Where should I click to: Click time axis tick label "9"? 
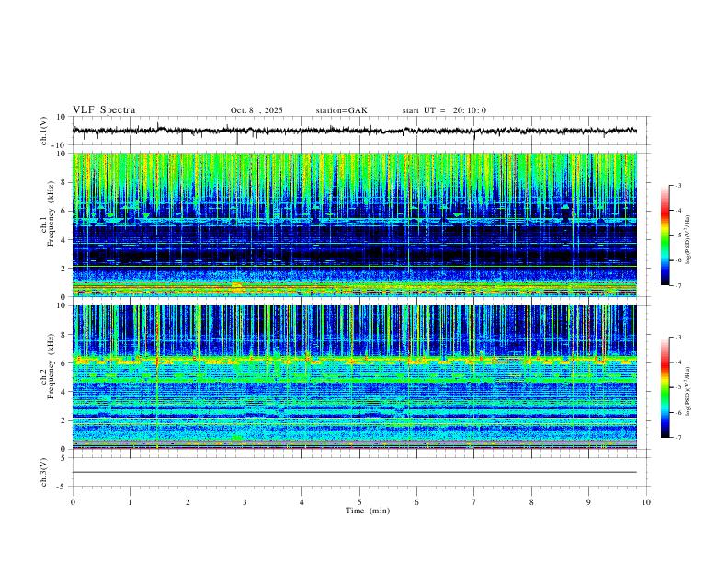pos(588,502)
